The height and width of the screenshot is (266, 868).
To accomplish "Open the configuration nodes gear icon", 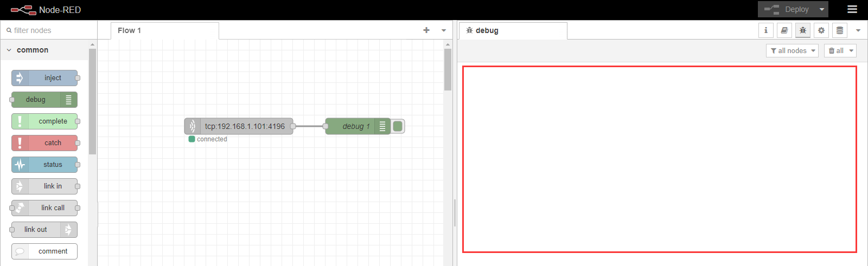I will tap(821, 30).
